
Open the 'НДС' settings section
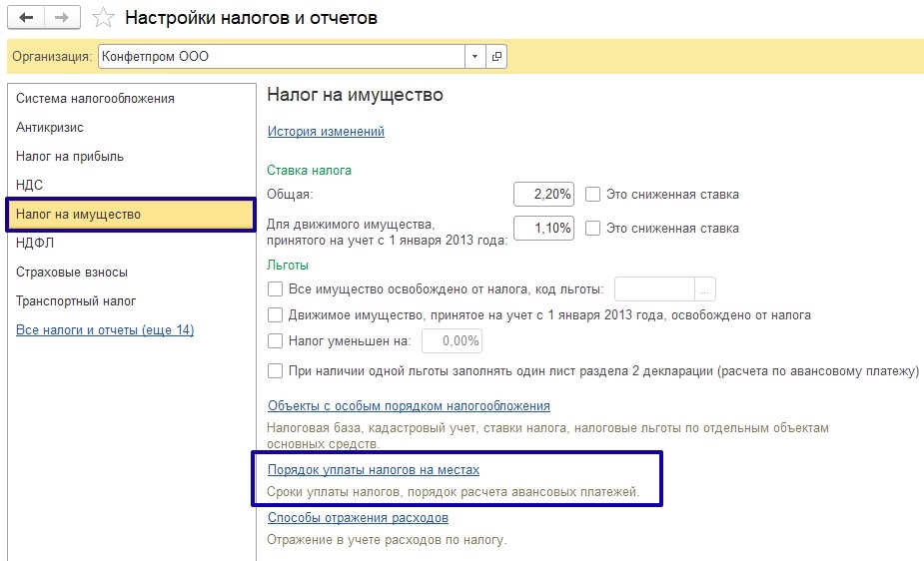(x=30, y=186)
